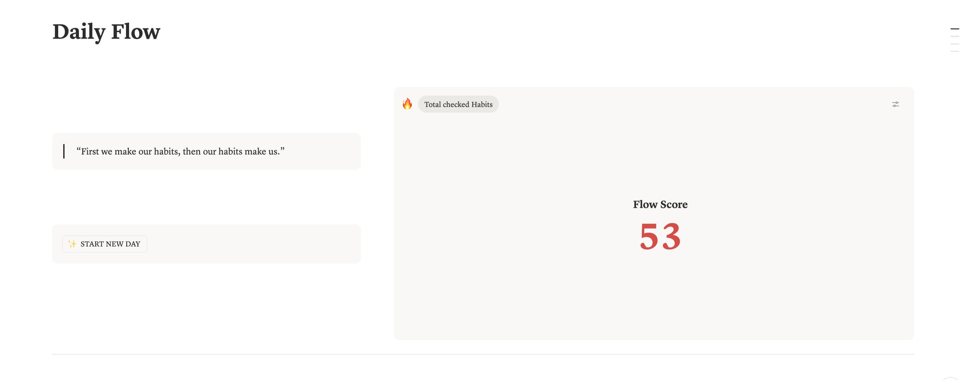Click the sparkle icon on START NEW DAY
This screenshot has height=380, width=980.
(x=72, y=244)
